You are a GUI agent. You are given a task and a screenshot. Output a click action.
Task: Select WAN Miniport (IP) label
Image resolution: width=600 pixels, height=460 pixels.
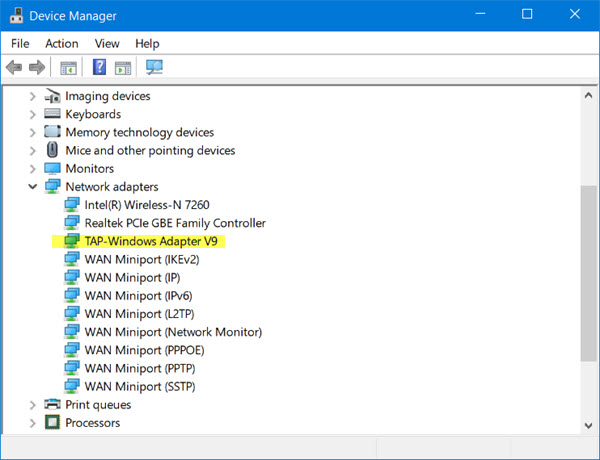click(132, 277)
